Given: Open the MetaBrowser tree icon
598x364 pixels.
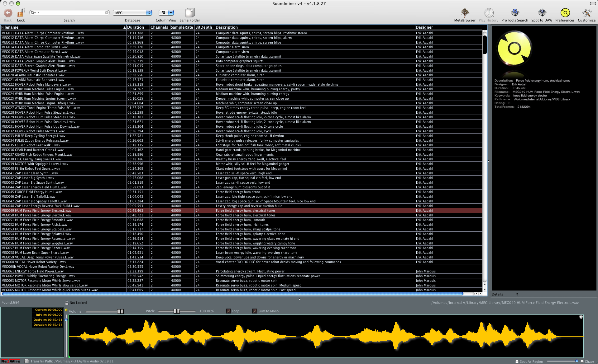Looking at the screenshot, I should 465,13.
